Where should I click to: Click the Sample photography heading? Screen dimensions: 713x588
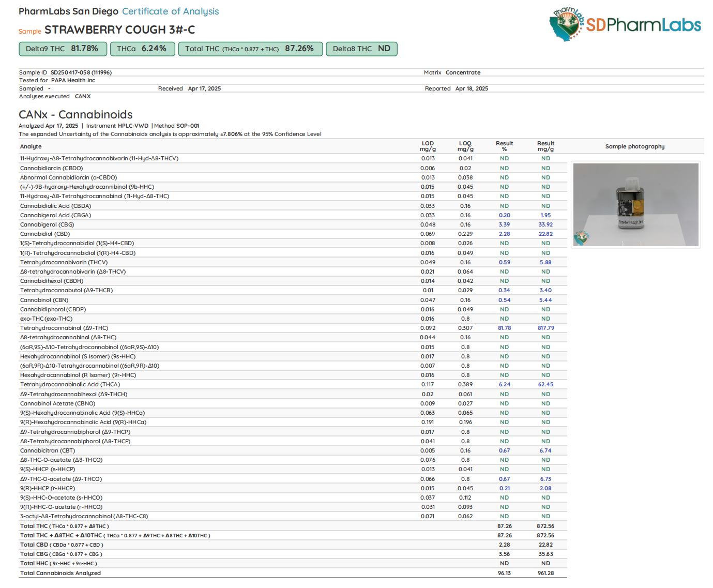tap(635, 146)
